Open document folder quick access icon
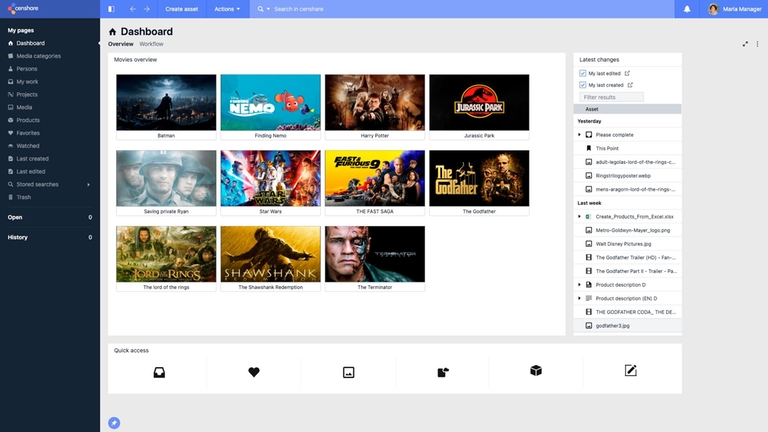Viewport: 768px width, 432px height. pos(443,372)
